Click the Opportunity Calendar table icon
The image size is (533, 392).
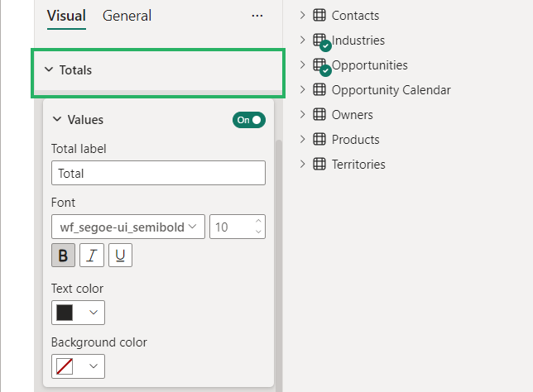pos(319,90)
